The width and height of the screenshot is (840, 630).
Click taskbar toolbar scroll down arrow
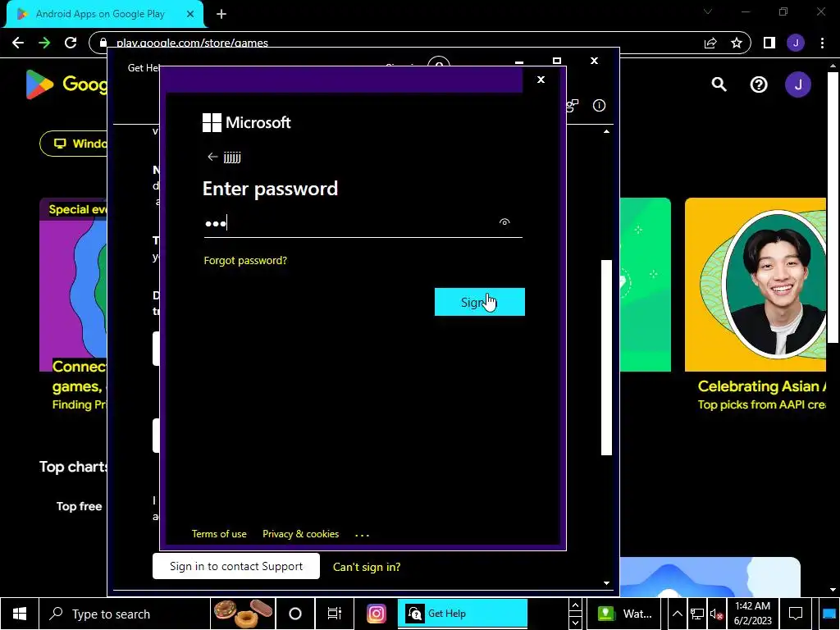pos(575,622)
